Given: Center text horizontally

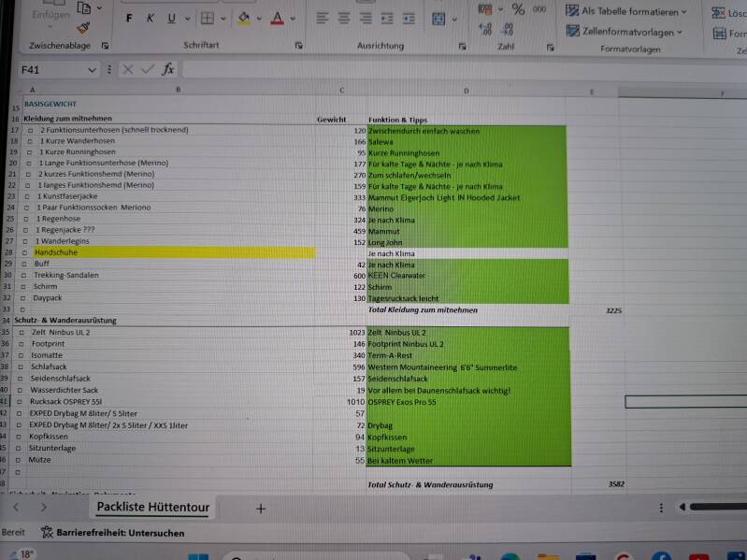Looking at the screenshot, I should [343, 19].
